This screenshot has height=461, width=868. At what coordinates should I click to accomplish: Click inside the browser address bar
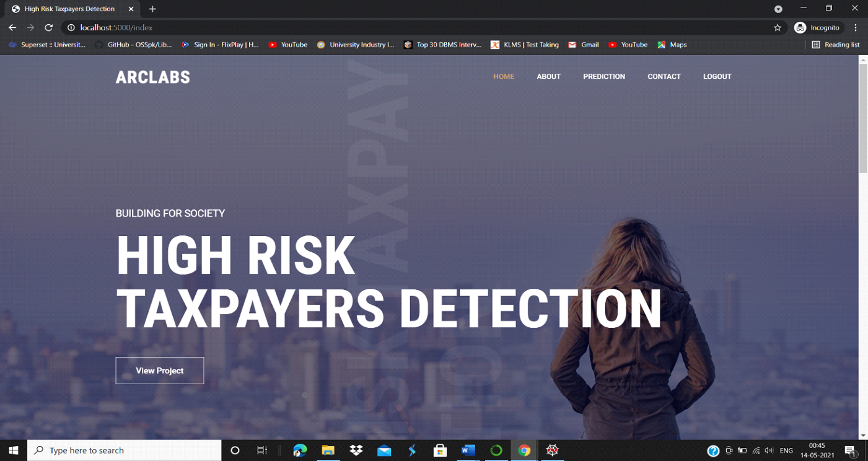click(x=372, y=27)
